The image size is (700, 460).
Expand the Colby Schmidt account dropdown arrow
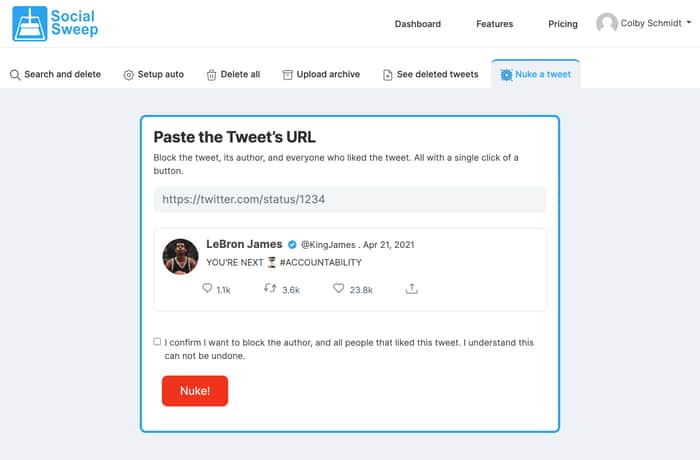(689, 22)
